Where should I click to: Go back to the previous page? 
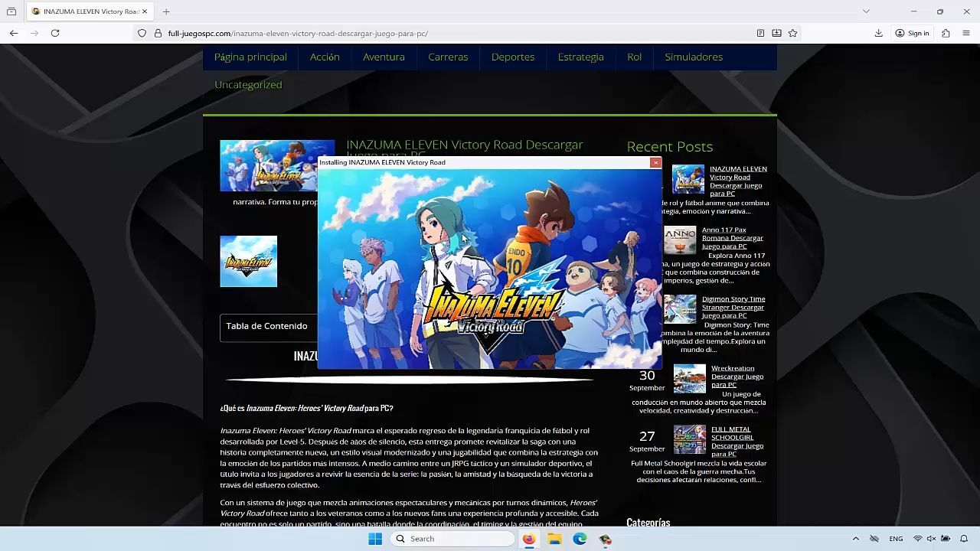pos(14,33)
